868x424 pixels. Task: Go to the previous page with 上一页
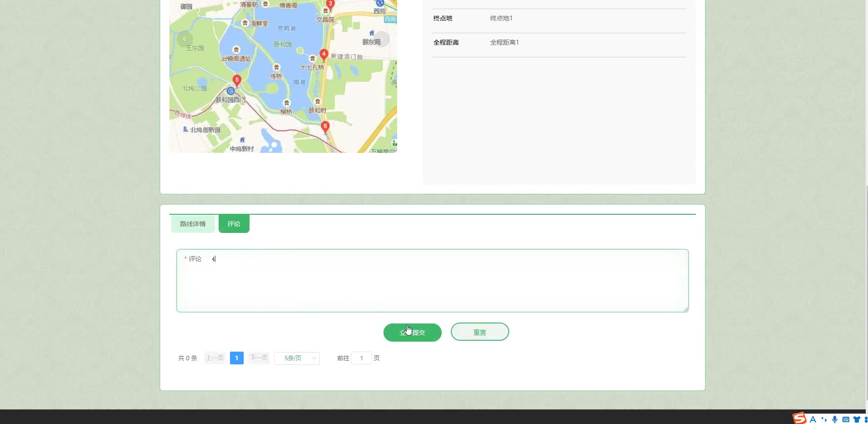pyautogui.click(x=215, y=358)
